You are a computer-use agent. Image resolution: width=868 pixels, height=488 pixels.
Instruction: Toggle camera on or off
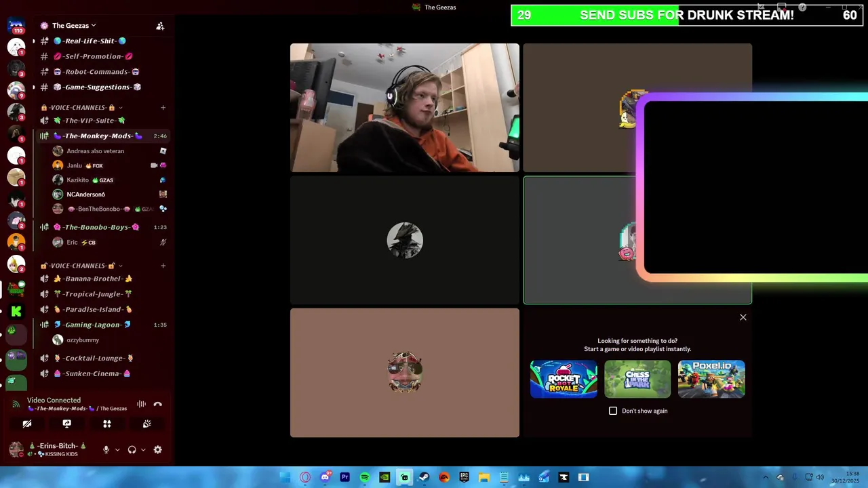tap(27, 424)
